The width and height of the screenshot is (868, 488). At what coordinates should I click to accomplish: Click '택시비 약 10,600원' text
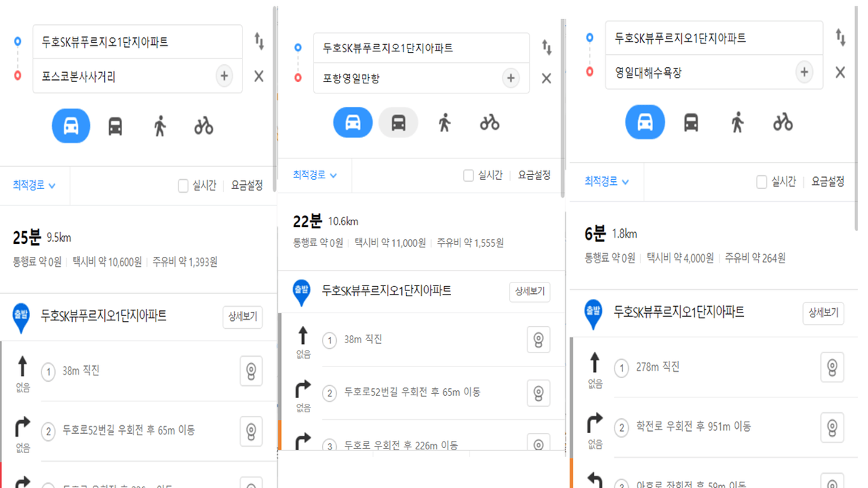(107, 262)
